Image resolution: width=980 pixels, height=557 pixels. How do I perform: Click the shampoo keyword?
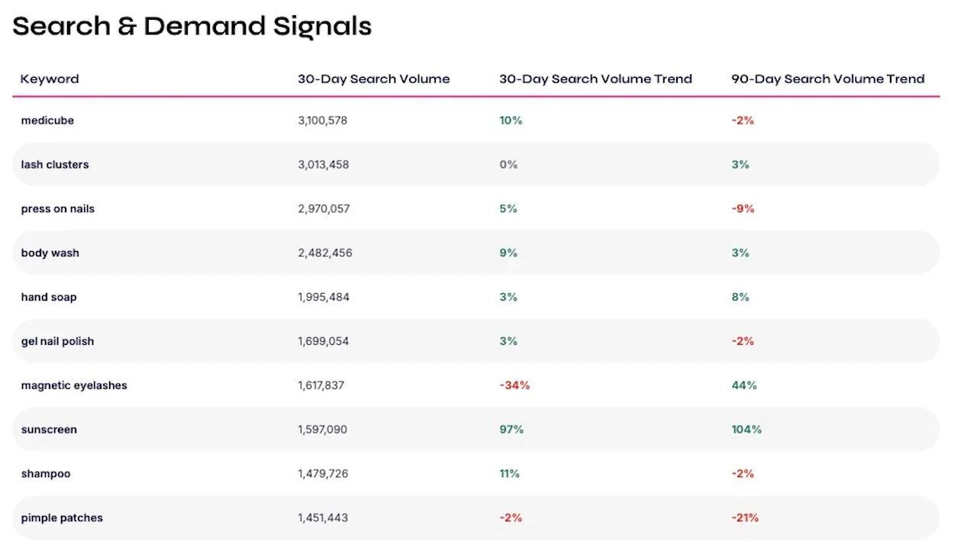pos(46,474)
